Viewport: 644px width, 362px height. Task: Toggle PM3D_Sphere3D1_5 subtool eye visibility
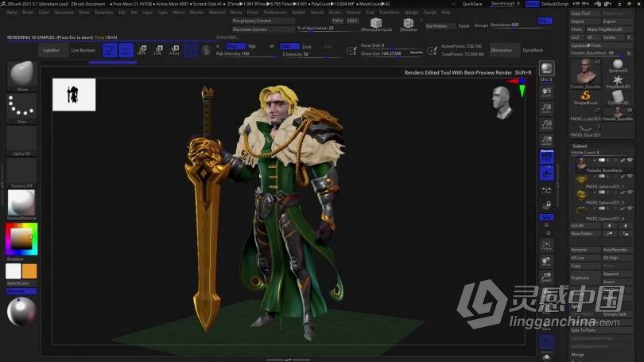point(630,193)
